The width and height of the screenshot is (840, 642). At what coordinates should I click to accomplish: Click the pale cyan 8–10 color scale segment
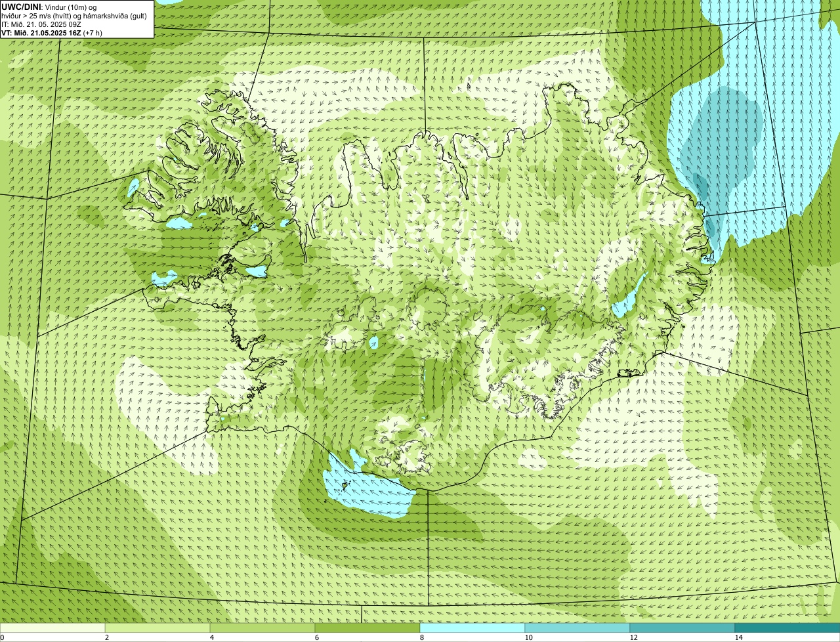pos(472,628)
